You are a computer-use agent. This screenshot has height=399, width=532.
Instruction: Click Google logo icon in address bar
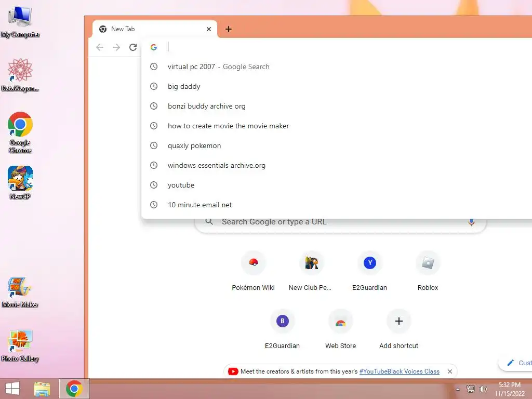coord(154,47)
